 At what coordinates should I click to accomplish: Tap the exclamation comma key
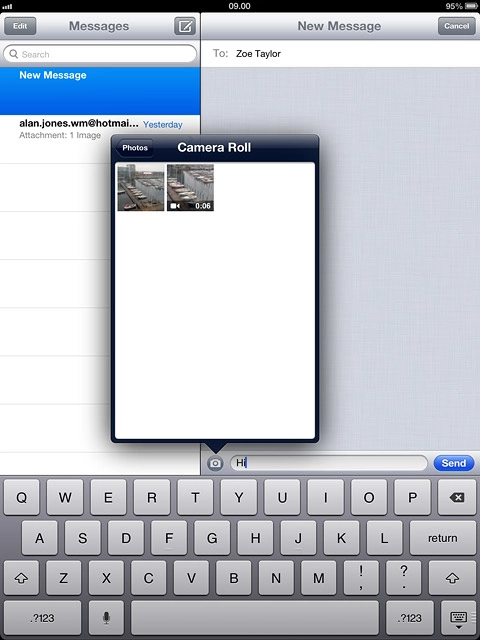click(361, 578)
